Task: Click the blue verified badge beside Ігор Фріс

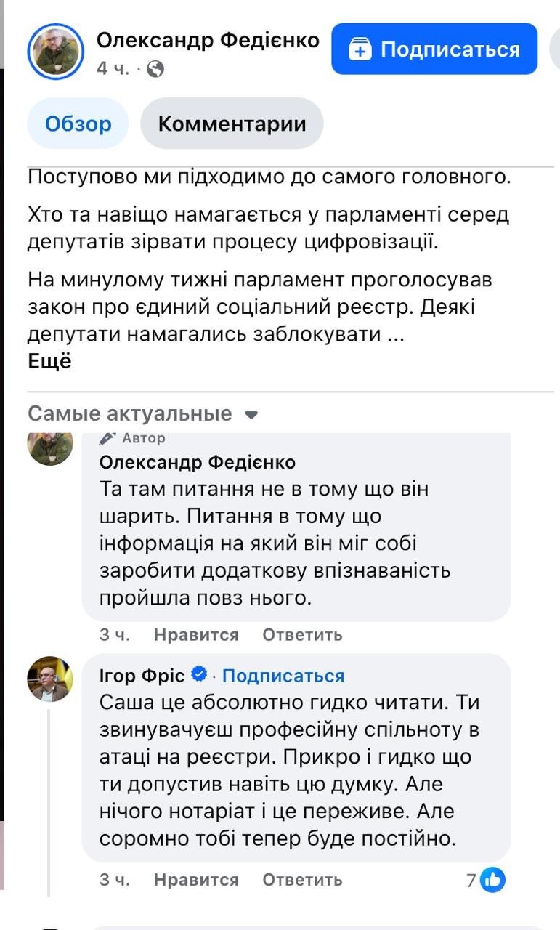Action: pos(200,675)
